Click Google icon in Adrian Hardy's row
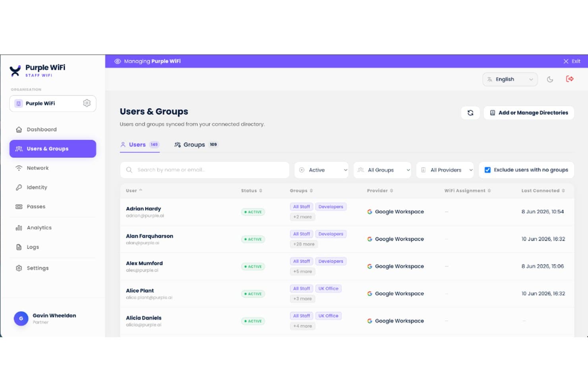This screenshot has height=392, width=588. tap(369, 212)
